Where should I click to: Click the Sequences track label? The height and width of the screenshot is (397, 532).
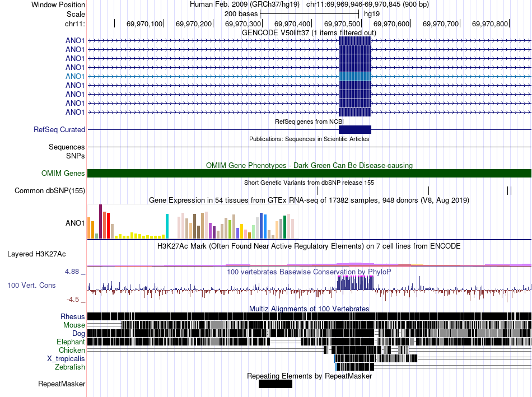point(67,147)
